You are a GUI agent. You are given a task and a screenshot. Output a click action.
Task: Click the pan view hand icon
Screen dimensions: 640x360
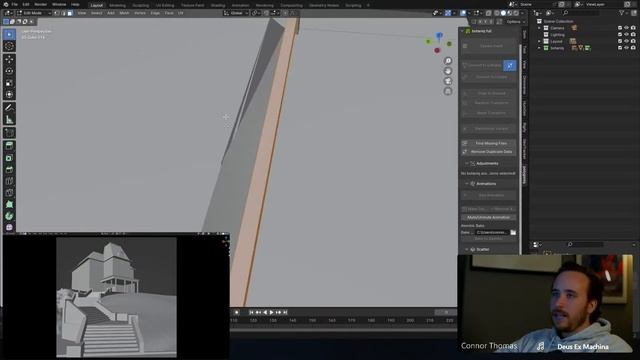click(x=448, y=71)
